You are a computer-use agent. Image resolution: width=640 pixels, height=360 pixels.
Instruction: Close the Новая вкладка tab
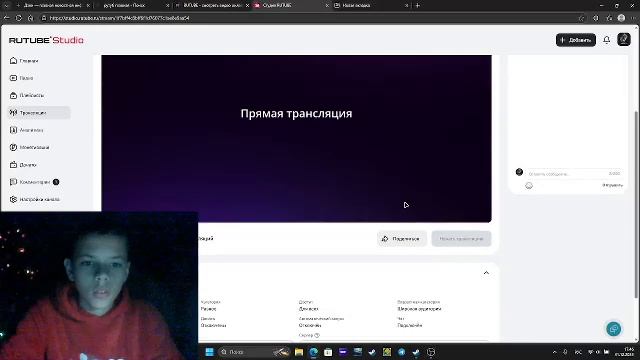407,5
